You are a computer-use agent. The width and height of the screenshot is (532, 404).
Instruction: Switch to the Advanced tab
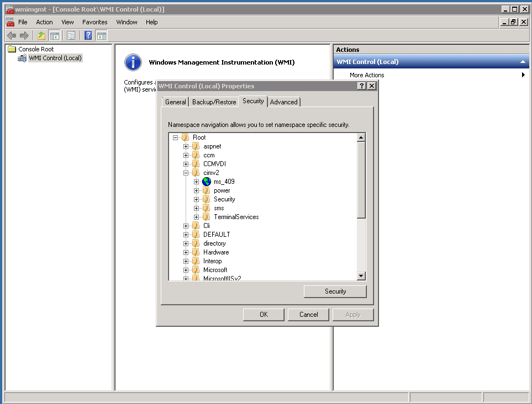coord(283,102)
